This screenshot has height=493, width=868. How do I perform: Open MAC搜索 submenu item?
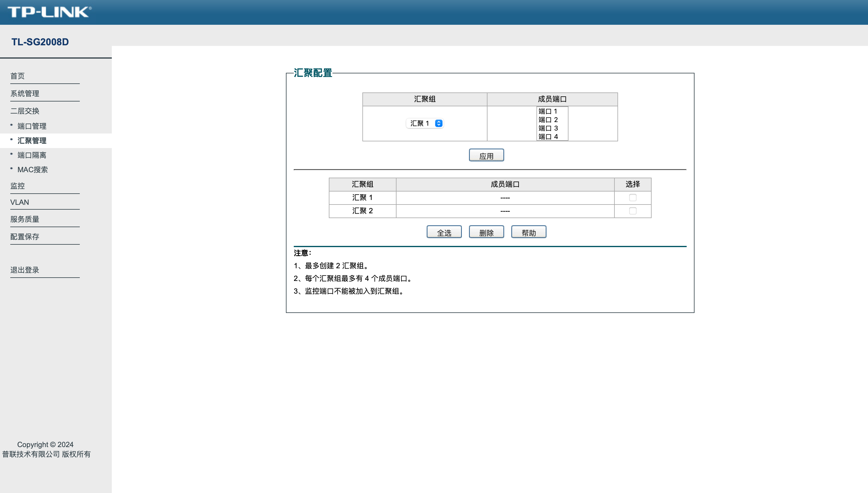(x=33, y=169)
